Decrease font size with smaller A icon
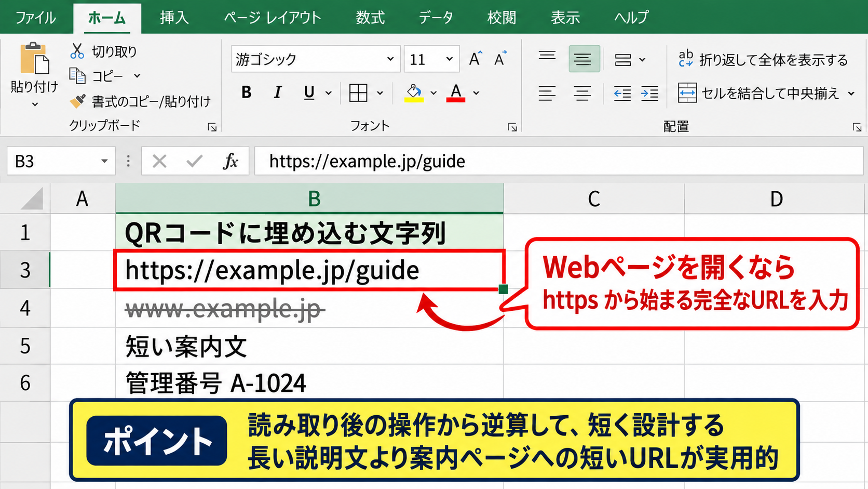This screenshot has width=868, height=489. click(500, 59)
